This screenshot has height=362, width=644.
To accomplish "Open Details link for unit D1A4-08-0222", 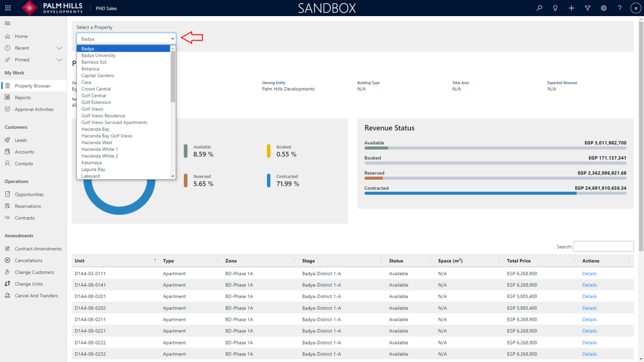I will coord(589,343).
